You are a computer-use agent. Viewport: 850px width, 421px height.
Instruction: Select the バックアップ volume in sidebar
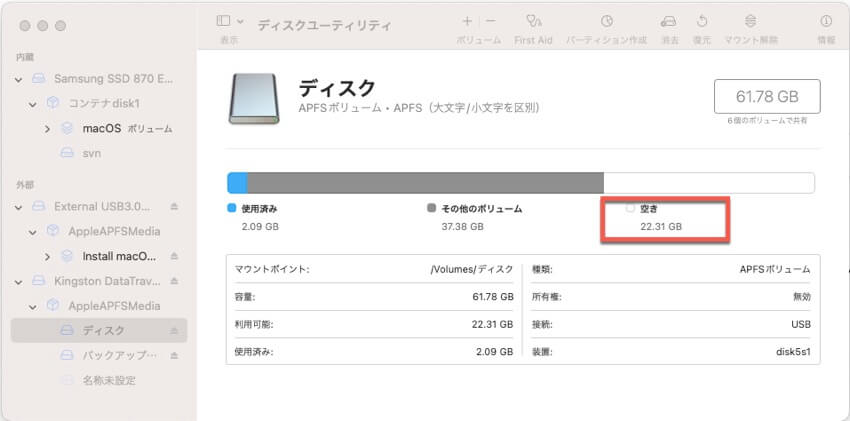(119, 355)
